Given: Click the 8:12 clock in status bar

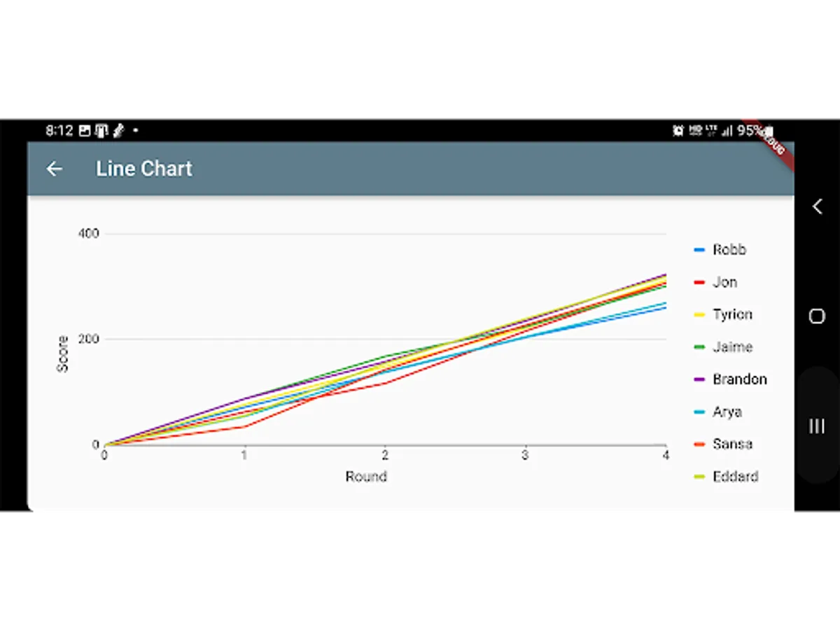Looking at the screenshot, I should point(59,130).
